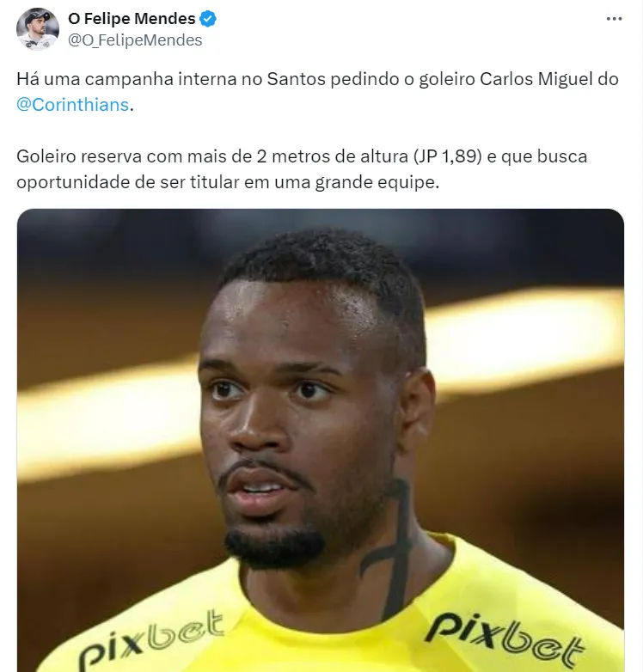Click the display name O Felipe Mendes
This screenshot has height=672, width=643.
pyautogui.click(x=132, y=19)
